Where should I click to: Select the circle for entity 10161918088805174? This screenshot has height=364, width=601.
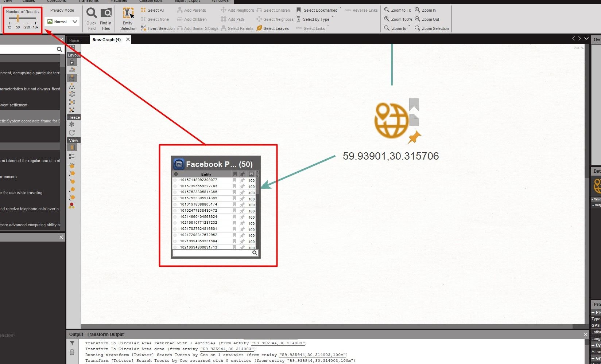pos(175,204)
